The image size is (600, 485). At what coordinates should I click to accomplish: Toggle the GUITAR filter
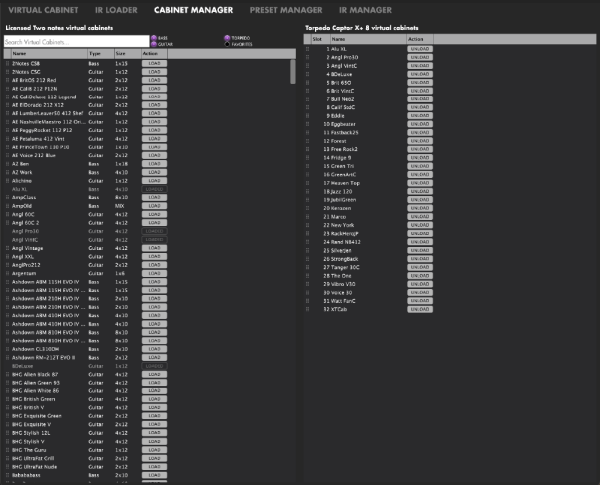(154, 44)
